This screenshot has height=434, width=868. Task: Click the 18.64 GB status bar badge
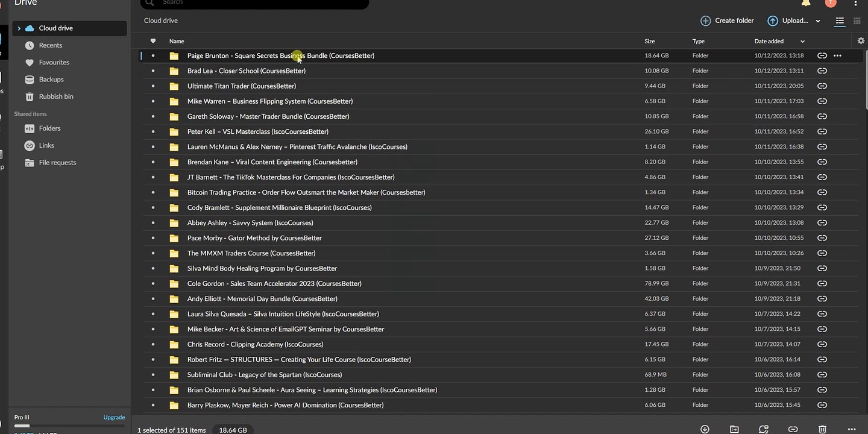(x=233, y=430)
